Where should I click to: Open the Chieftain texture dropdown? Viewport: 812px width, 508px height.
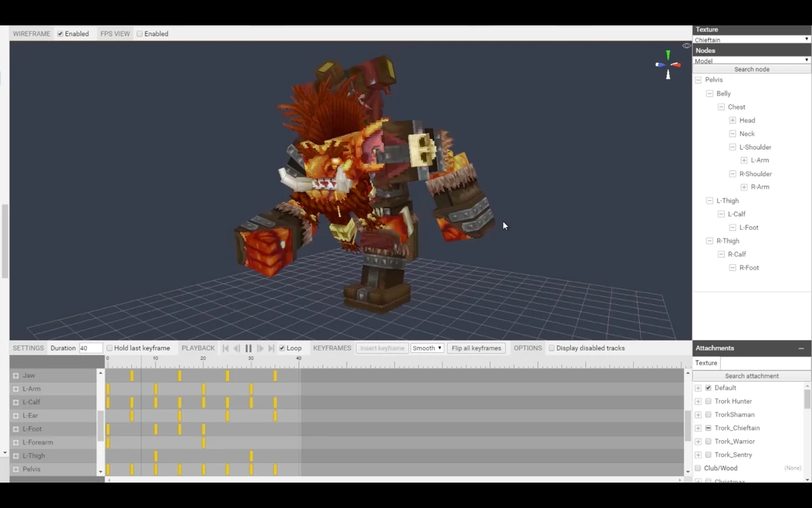pos(751,39)
